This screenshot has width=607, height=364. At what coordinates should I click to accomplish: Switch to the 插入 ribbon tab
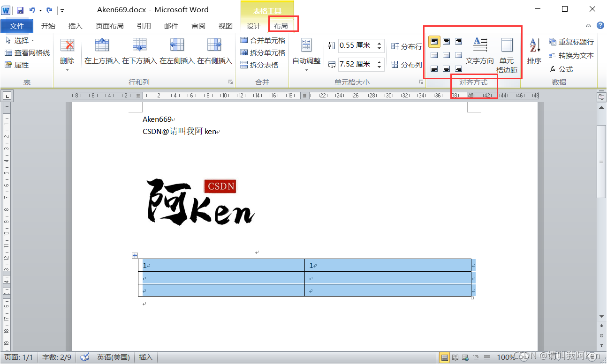click(75, 26)
